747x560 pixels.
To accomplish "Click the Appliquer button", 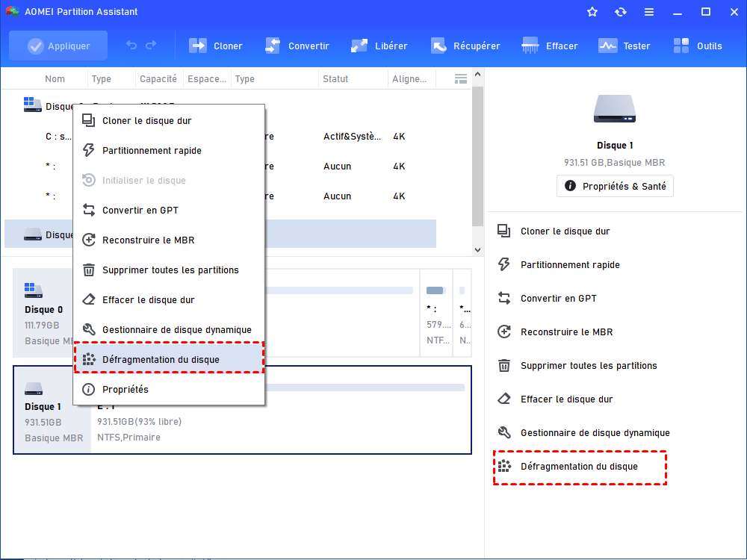I will (x=58, y=46).
